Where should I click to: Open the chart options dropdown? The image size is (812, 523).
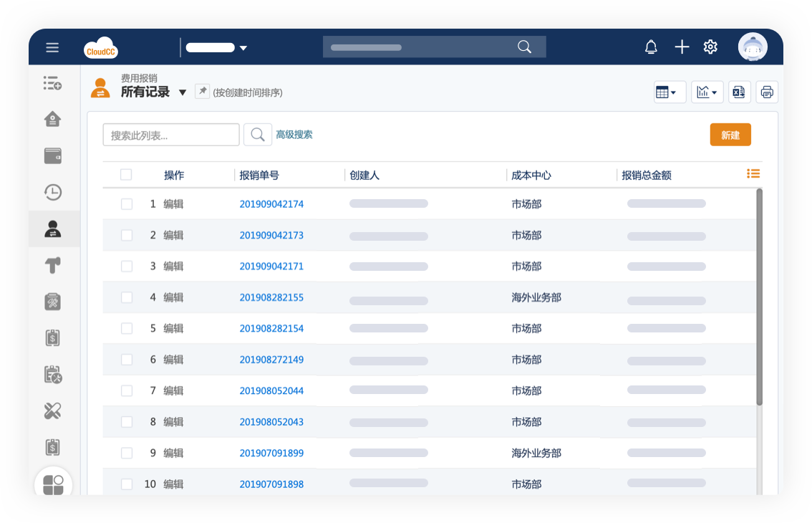click(x=707, y=92)
